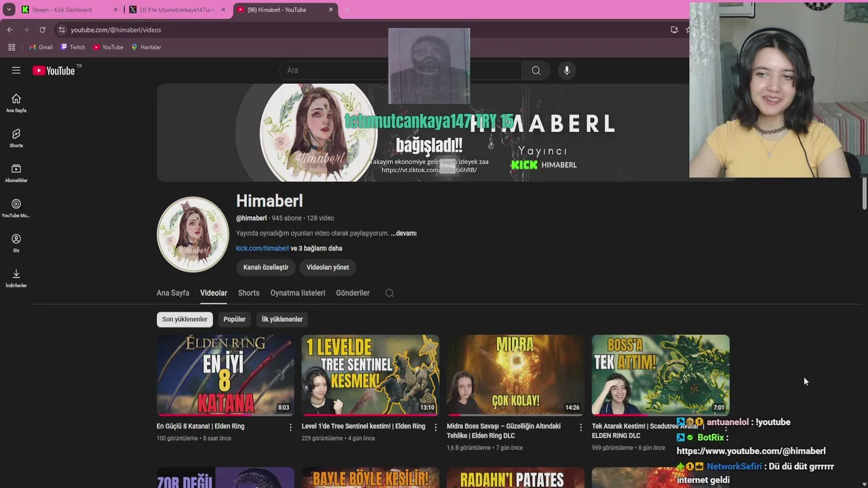Open a new browser tab
The height and width of the screenshot is (488, 868).
[347, 9]
